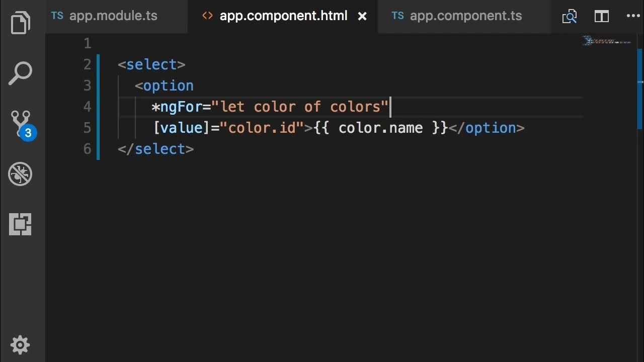
Task: Switch to the app.component.ts tab
Action: (465, 16)
